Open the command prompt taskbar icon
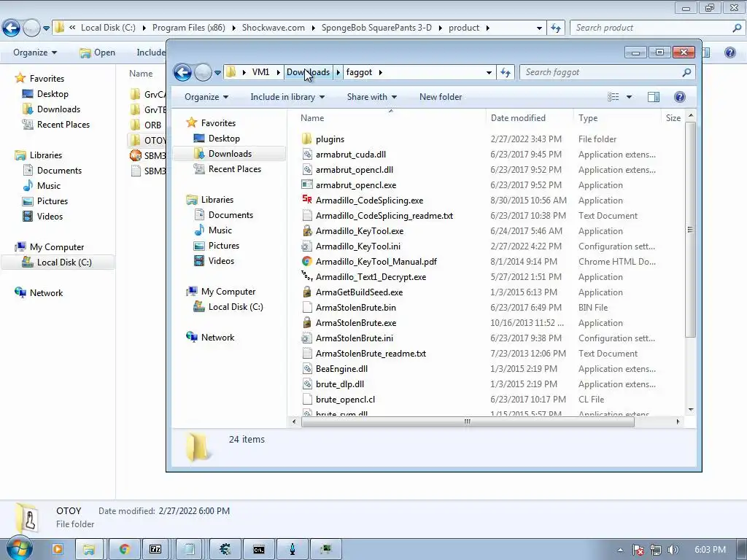The image size is (747, 560). [259, 550]
